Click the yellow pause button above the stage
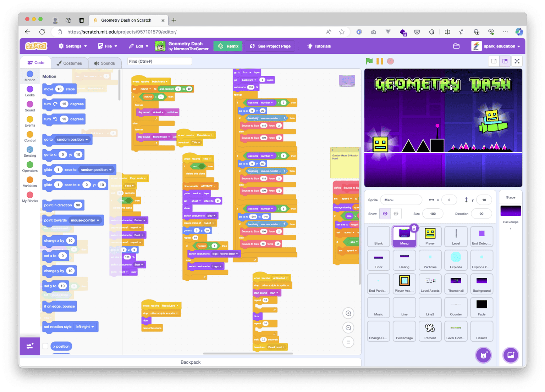The height and width of the screenshot is (392, 545). click(x=380, y=61)
